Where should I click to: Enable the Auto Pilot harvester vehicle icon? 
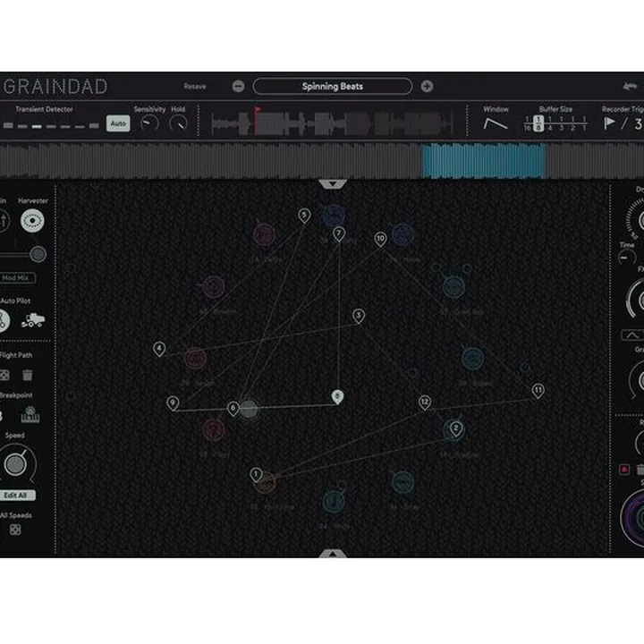coord(32,320)
